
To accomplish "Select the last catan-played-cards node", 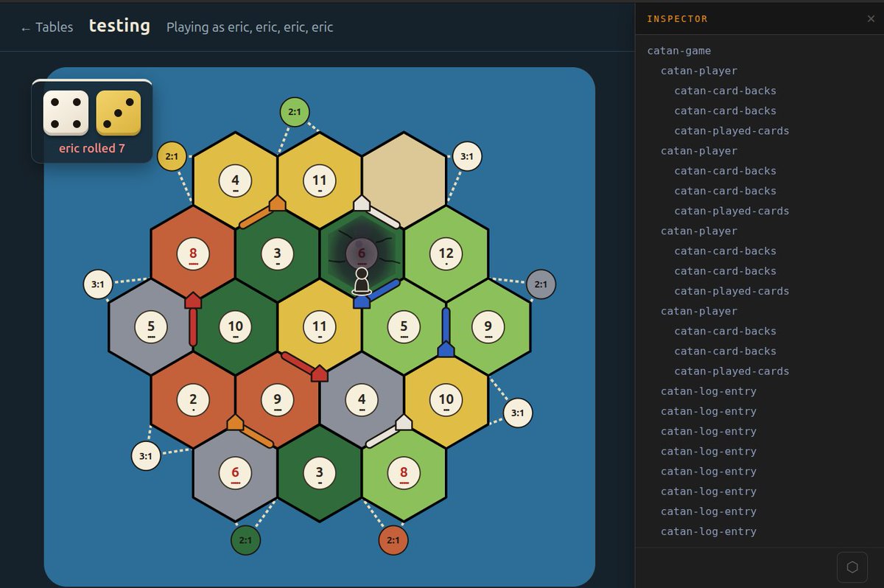I will tap(732, 371).
